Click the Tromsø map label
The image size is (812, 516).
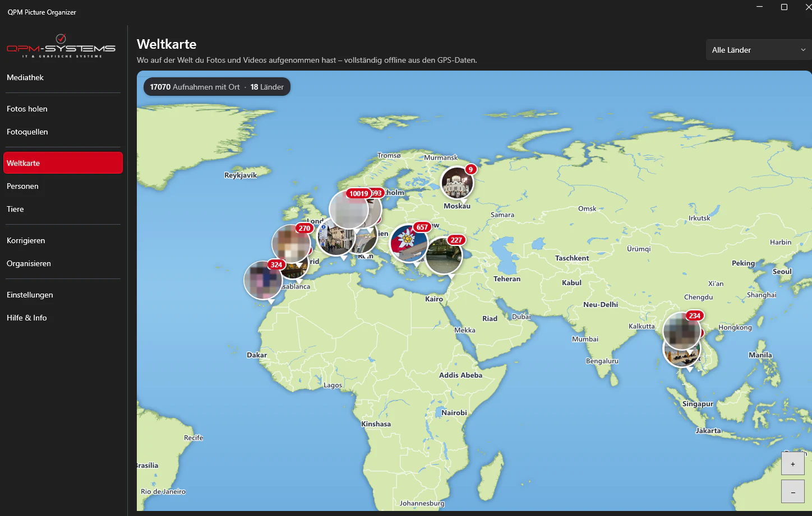(x=389, y=155)
